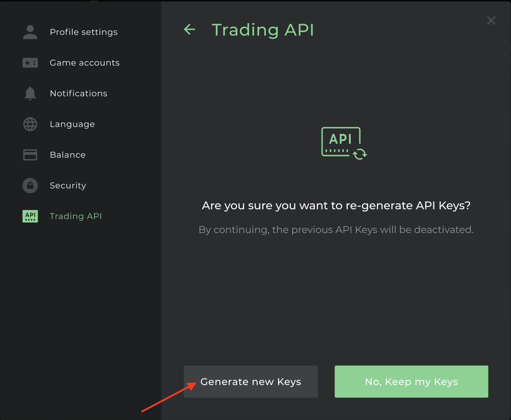Open the Security section
Viewport: 511px width, 420px height.
[x=68, y=186]
